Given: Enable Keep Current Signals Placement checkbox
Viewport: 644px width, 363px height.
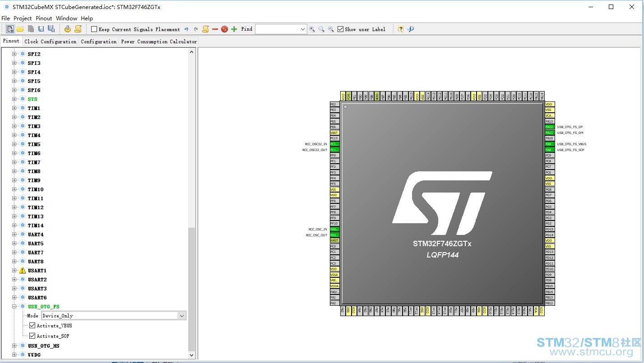Looking at the screenshot, I should point(94,29).
